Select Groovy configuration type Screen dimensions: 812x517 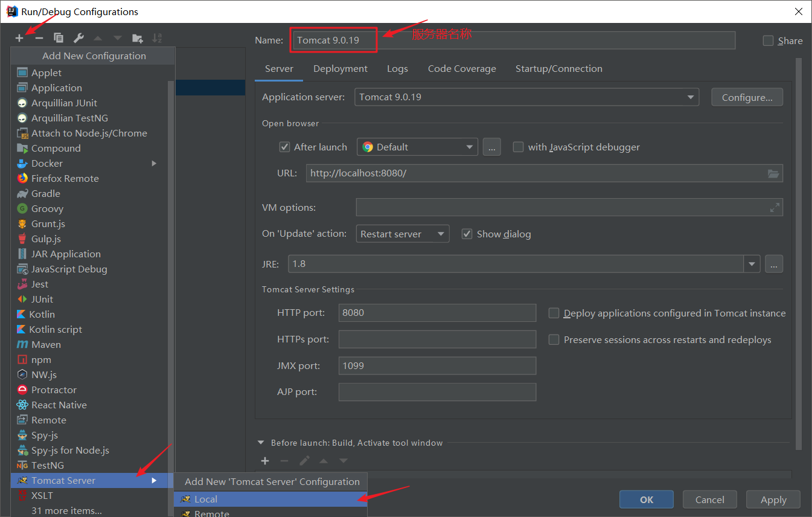point(89,208)
